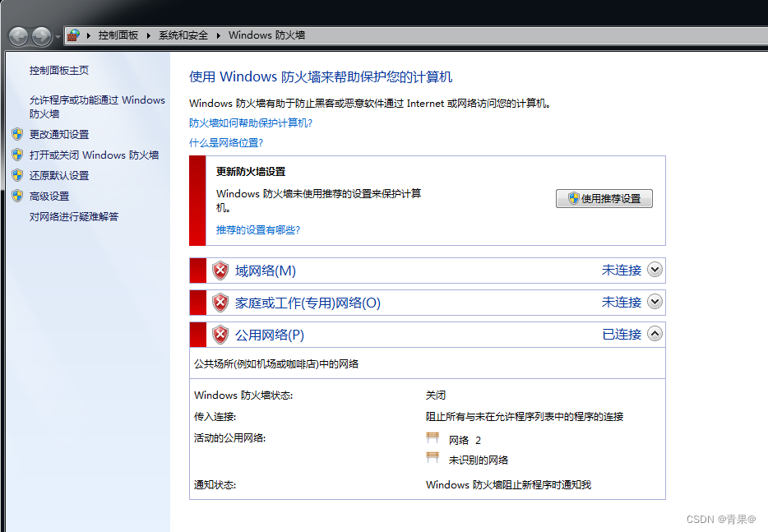Click the firewall icon in address bar
The image size is (768, 532).
(x=73, y=35)
